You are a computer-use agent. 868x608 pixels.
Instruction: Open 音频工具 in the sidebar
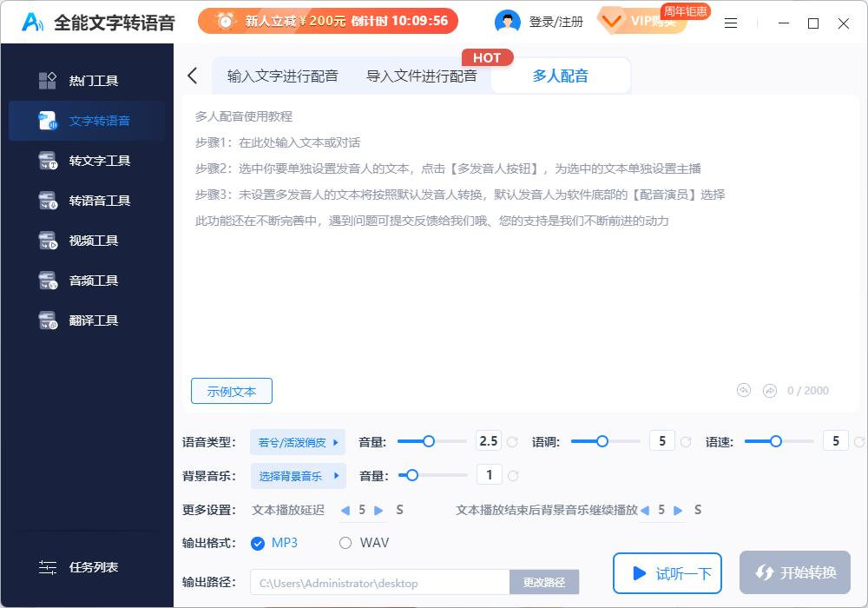(x=87, y=281)
